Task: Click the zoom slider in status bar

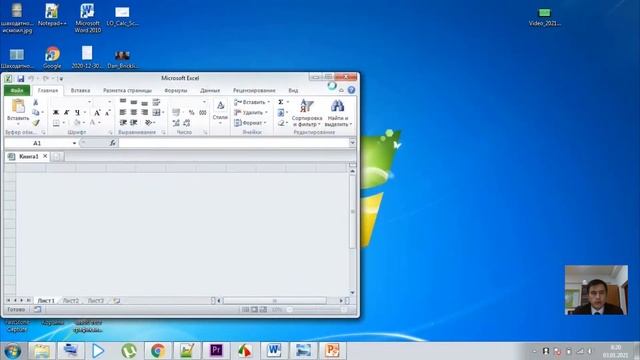Action: (316, 309)
